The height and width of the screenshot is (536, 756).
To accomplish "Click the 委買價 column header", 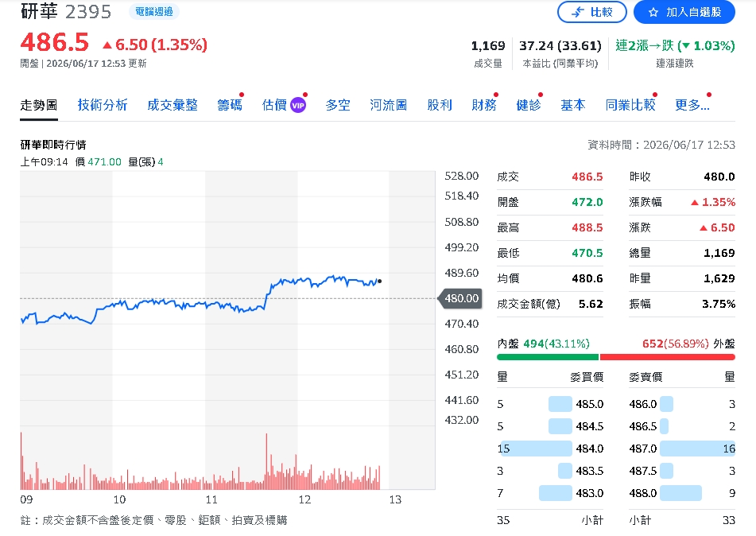I will tap(587, 377).
